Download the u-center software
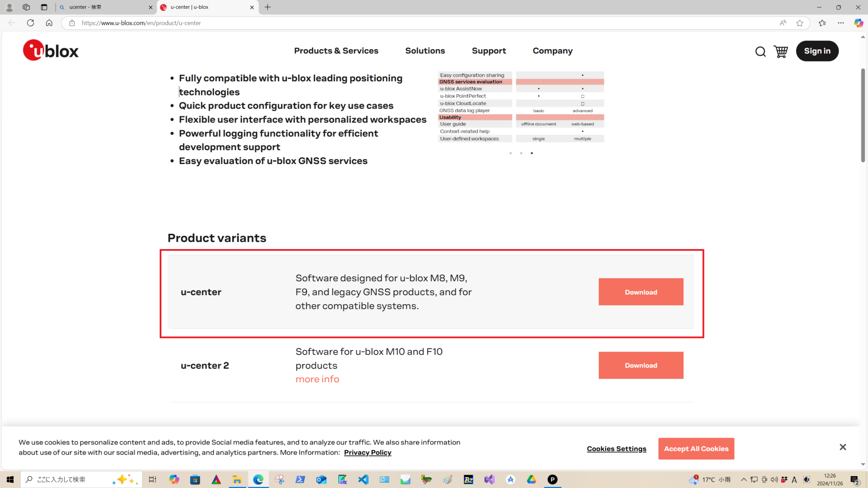 640,292
